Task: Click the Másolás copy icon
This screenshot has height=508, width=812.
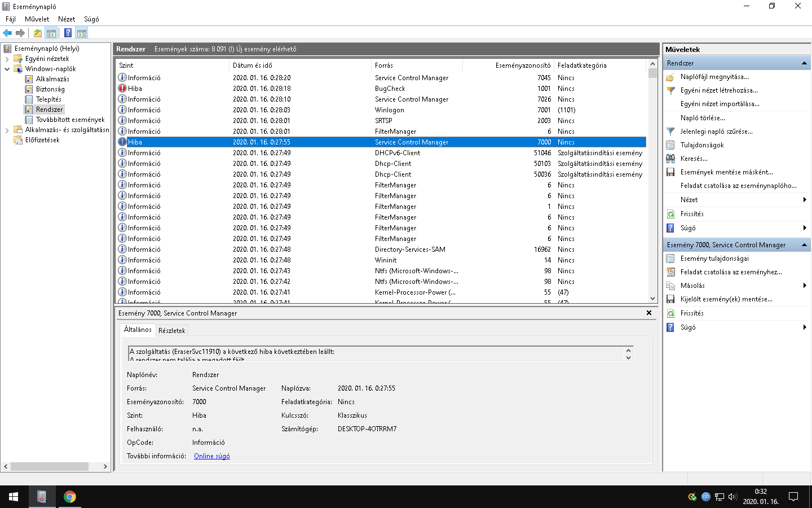Action: [x=670, y=286]
